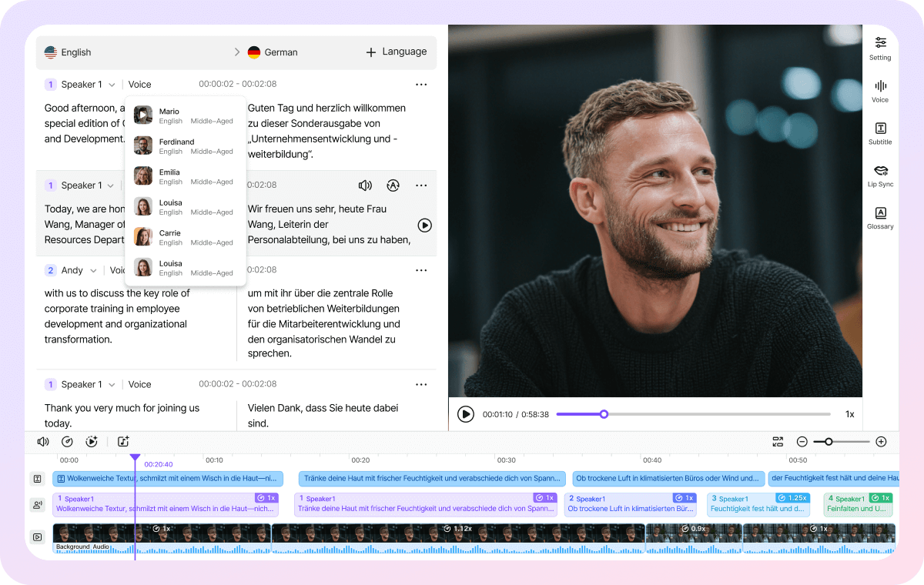924x585 pixels.
Task: Mute audio using the speaker icon above timeline
Action: pos(42,441)
